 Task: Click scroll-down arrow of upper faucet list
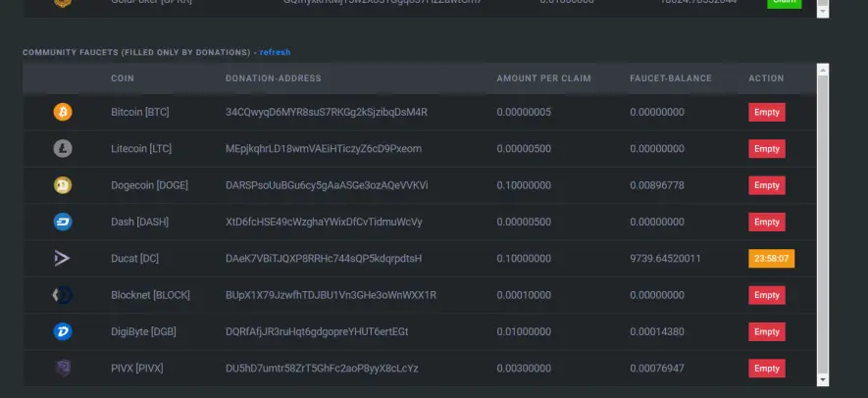tap(823, 12)
